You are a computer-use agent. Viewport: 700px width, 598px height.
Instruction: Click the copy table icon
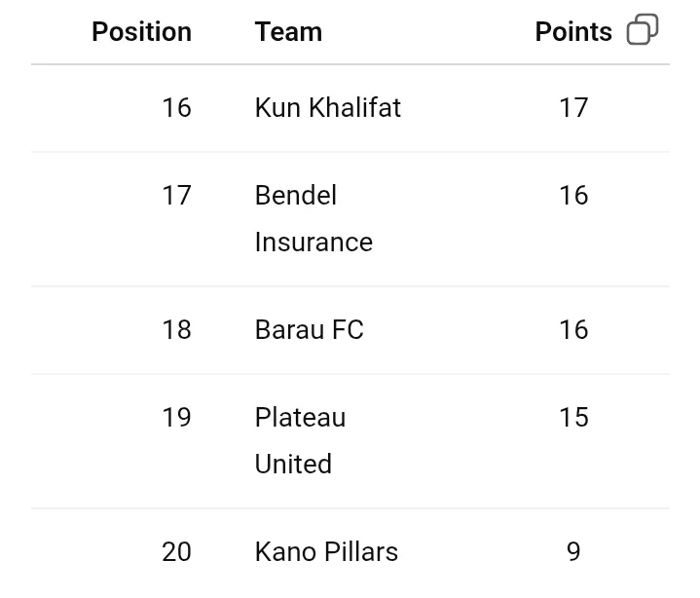(x=643, y=30)
